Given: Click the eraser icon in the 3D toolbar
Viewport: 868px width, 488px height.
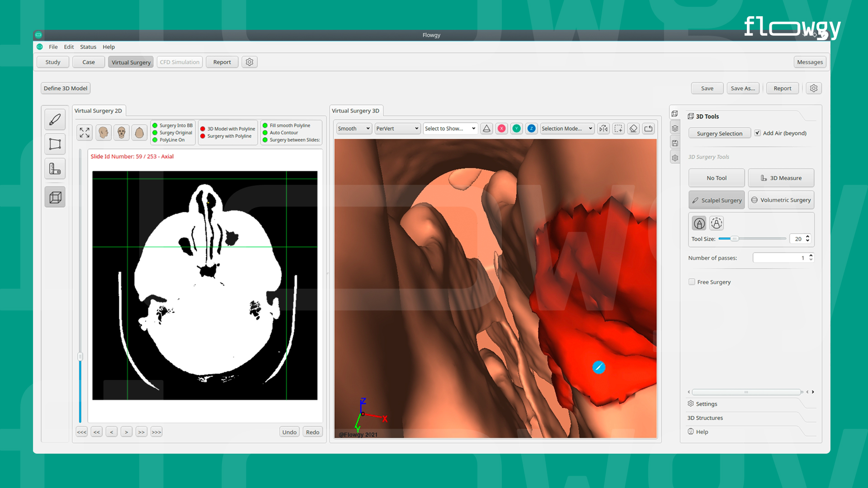Looking at the screenshot, I should click(633, 128).
